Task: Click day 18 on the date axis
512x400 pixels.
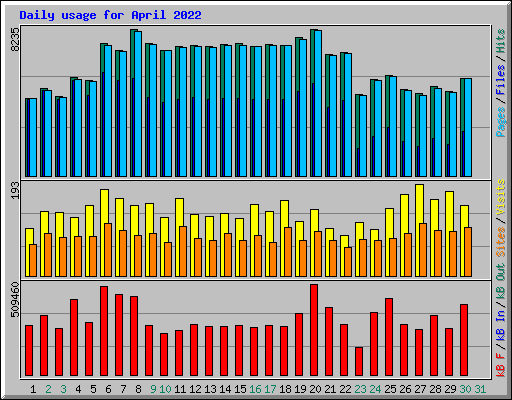Action: [285, 389]
